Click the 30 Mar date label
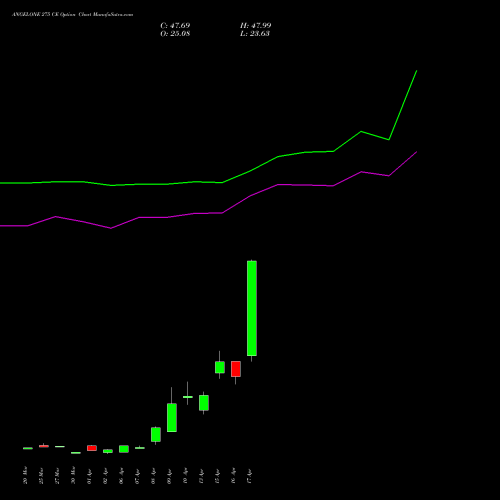The height and width of the screenshot is (500, 500). tap(73, 475)
